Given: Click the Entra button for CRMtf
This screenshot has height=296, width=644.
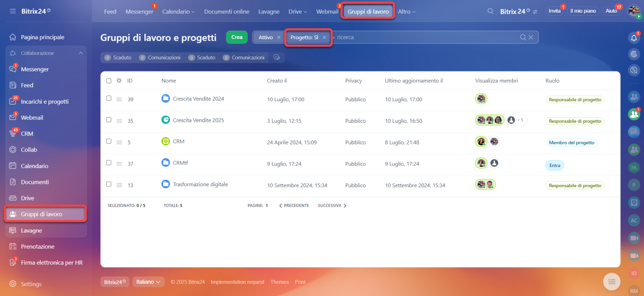Looking at the screenshot, I should [x=554, y=165].
